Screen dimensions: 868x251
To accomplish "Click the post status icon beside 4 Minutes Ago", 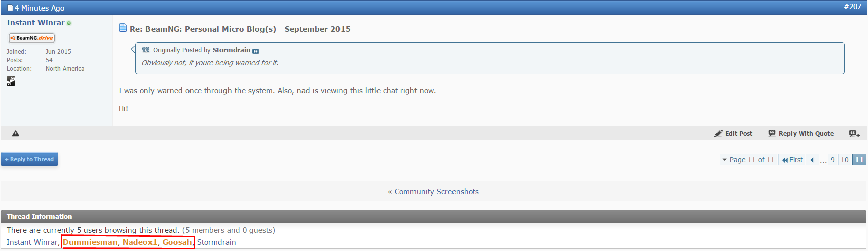I will pos(10,8).
